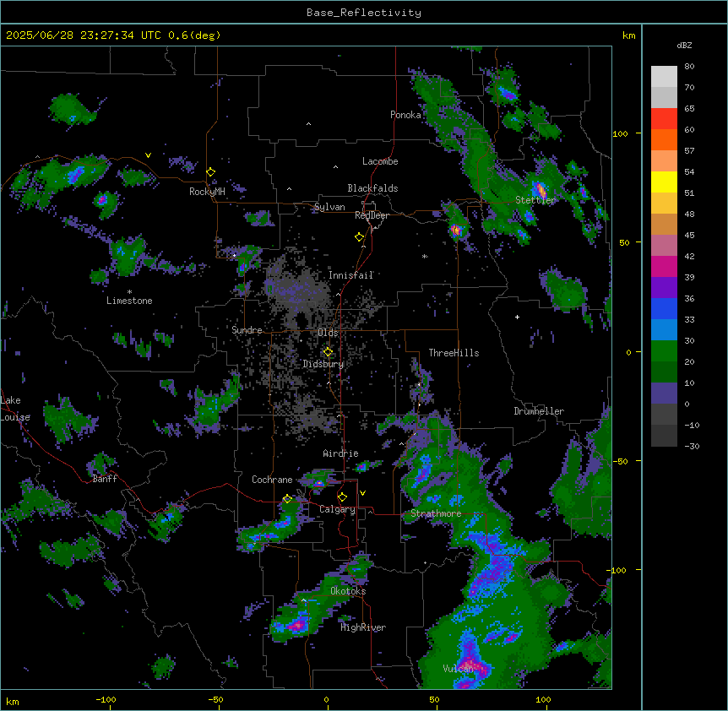This screenshot has width=728, height=711.
Task: Click the Limestone label
Action: 129,301
